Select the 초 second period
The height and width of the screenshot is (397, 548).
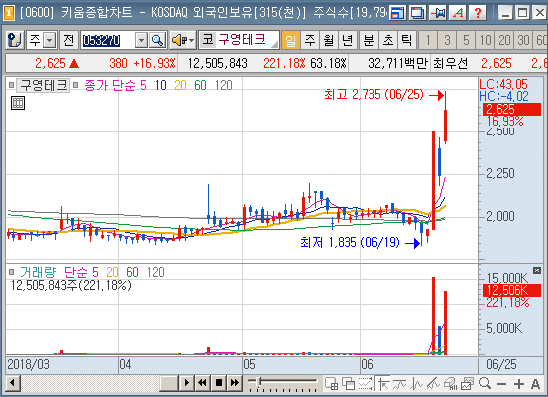coord(388,41)
